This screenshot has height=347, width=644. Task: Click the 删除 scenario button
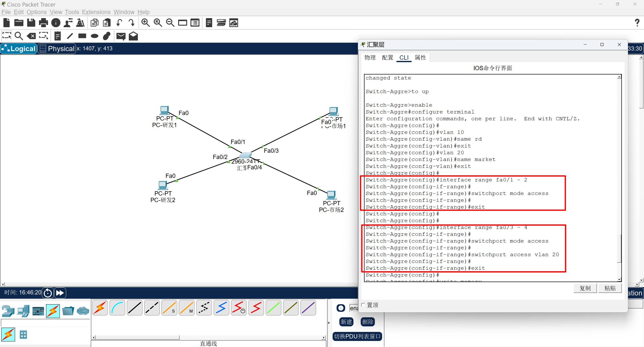click(368, 322)
